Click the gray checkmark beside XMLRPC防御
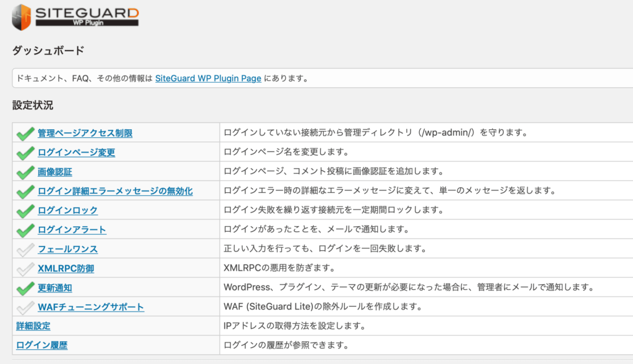Screen dimensions: 633x364 pos(25,269)
